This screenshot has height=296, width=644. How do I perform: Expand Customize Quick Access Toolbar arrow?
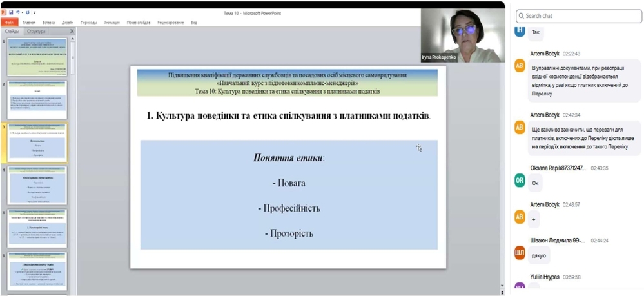point(34,12)
